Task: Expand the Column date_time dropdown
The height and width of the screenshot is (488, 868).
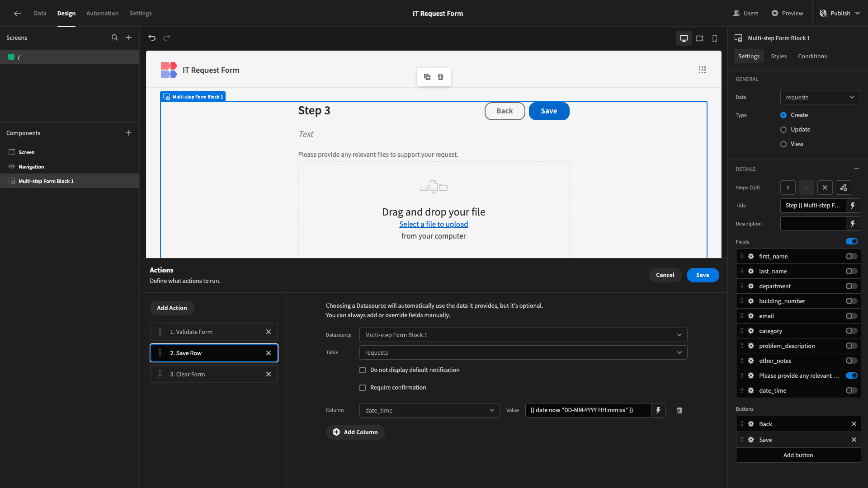Action: point(429,410)
